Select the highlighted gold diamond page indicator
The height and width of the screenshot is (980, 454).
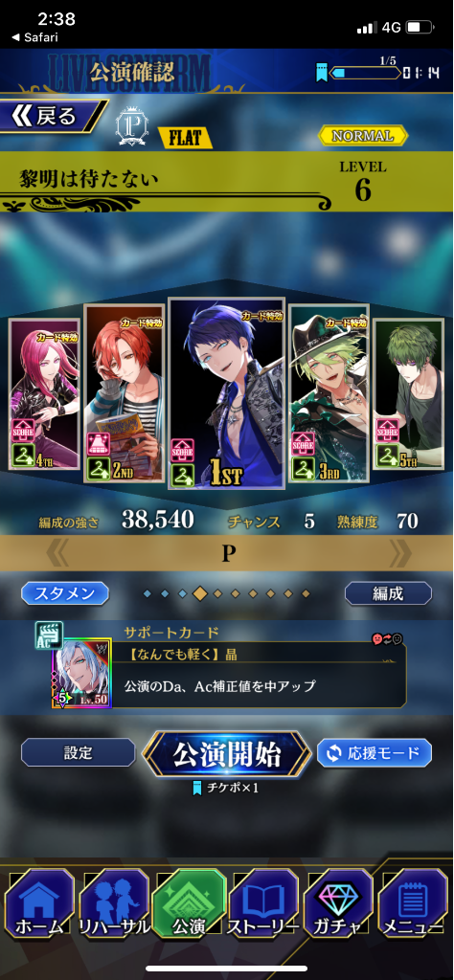(199, 593)
